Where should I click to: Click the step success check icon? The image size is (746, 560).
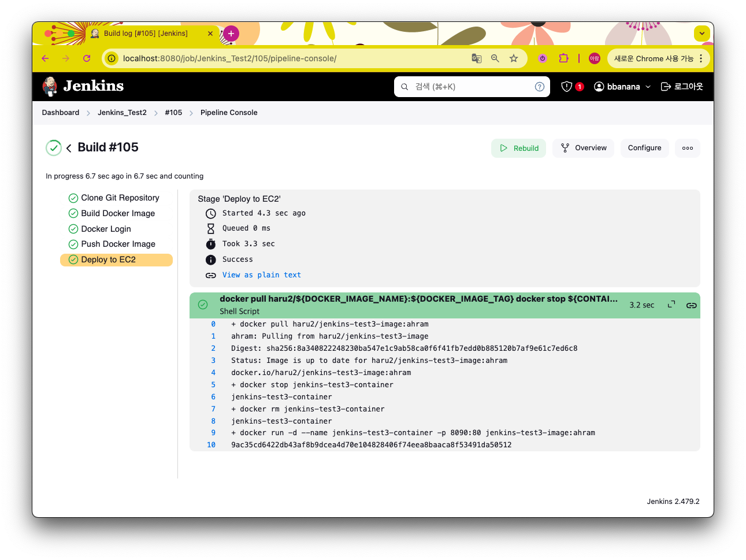(x=203, y=305)
